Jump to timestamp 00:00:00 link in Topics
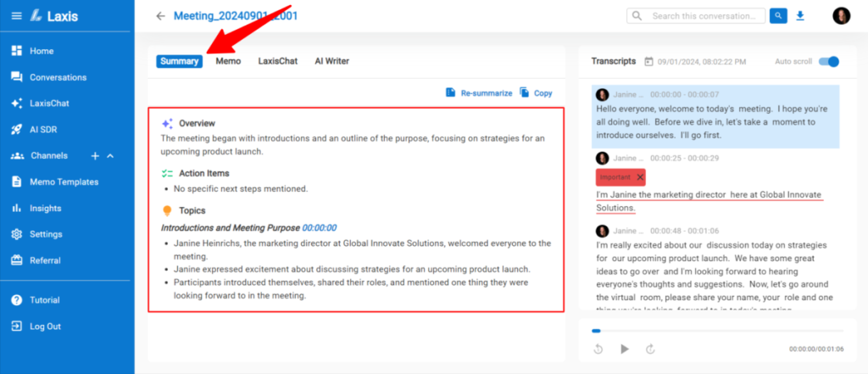This screenshot has height=374, width=868. 320,227
